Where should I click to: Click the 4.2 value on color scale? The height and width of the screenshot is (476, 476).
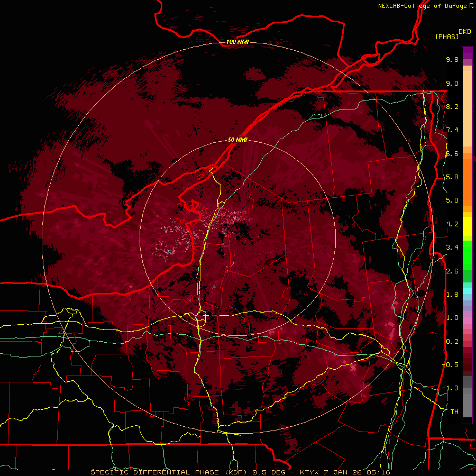point(452,224)
